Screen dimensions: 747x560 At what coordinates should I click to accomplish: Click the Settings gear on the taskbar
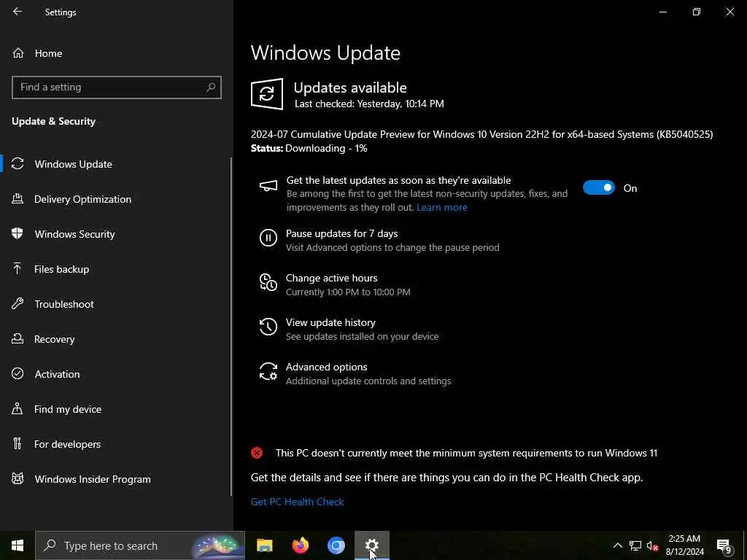tap(371, 545)
